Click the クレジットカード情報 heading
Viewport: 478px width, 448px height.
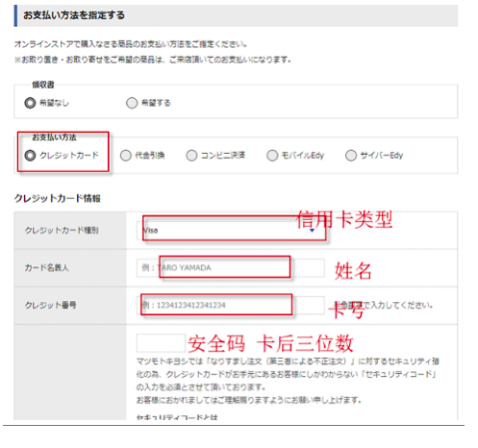coord(58,198)
